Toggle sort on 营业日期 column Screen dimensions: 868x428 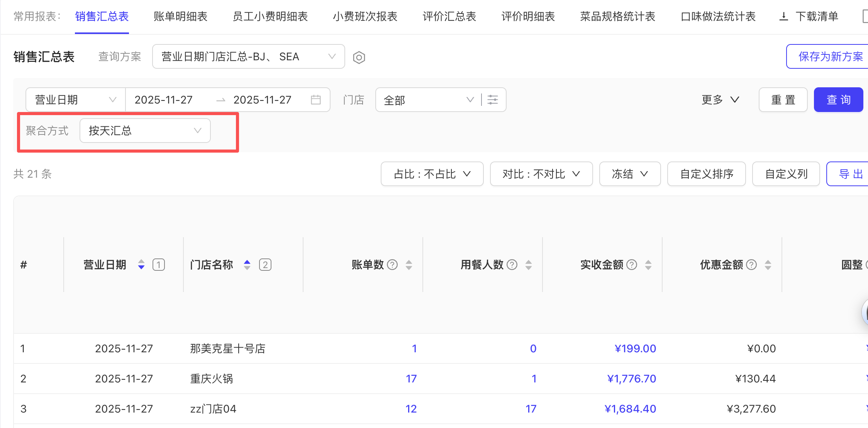141,265
